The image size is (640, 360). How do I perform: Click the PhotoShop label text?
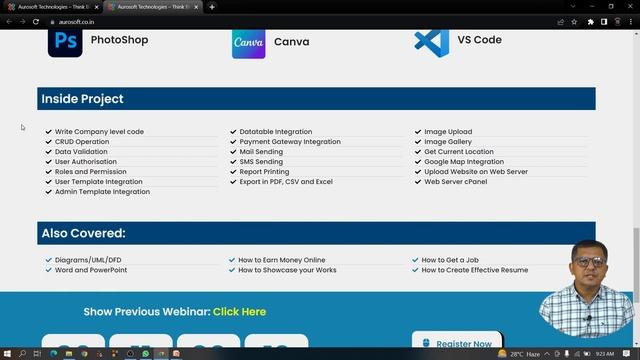point(119,40)
